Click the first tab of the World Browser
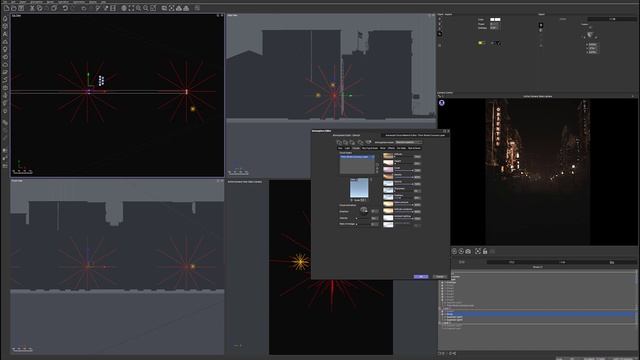This screenshot has width=640, height=360. tap(462, 262)
